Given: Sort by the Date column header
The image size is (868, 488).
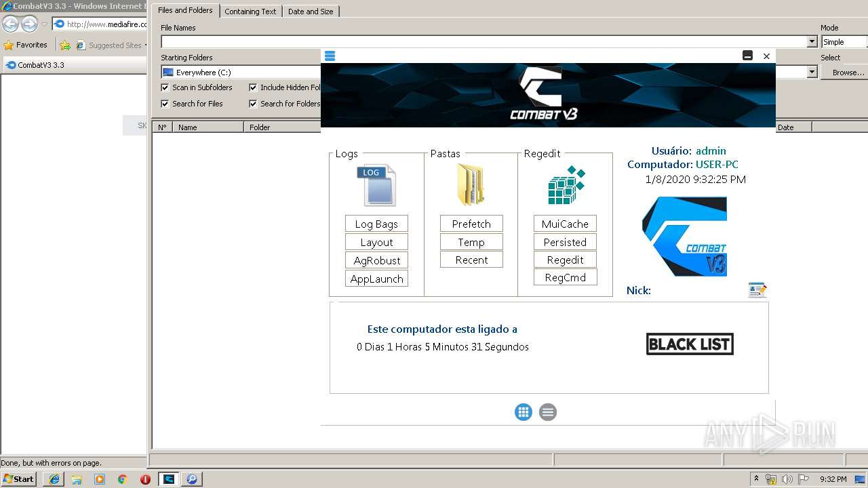Looking at the screenshot, I should (x=793, y=127).
